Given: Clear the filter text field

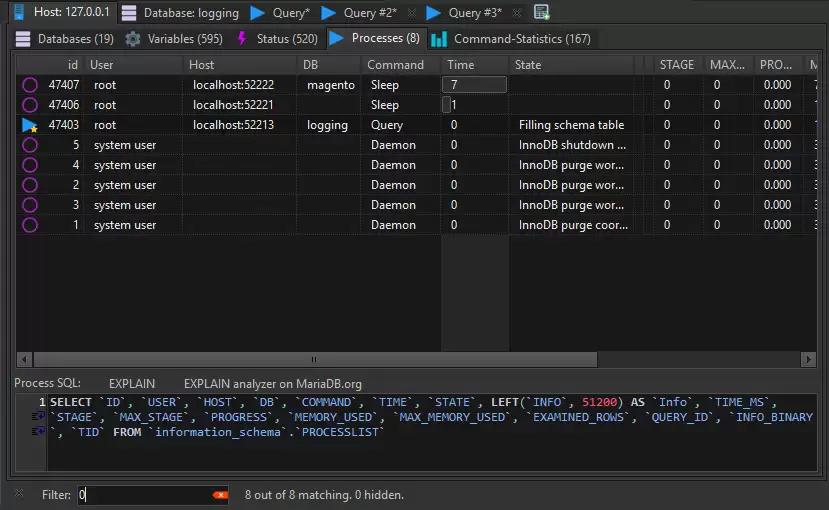Looking at the screenshot, I should point(220,495).
